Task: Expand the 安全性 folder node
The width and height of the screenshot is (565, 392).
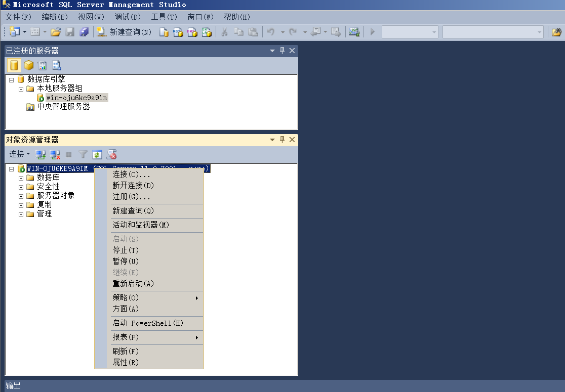Action: pos(21,187)
